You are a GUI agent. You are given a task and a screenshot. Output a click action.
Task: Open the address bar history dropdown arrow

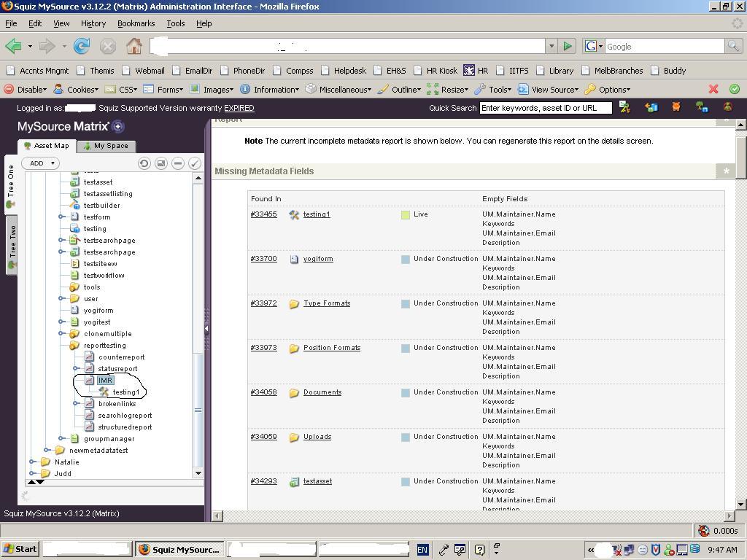(x=551, y=46)
